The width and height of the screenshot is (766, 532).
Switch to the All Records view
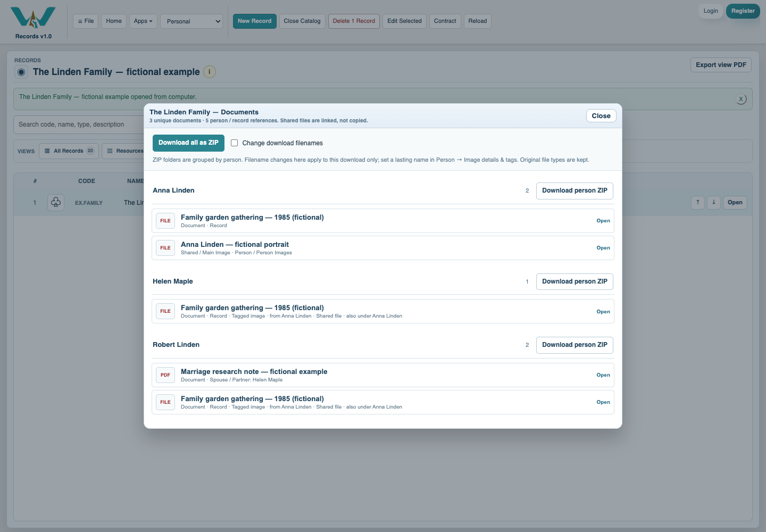pyautogui.click(x=69, y=151)
